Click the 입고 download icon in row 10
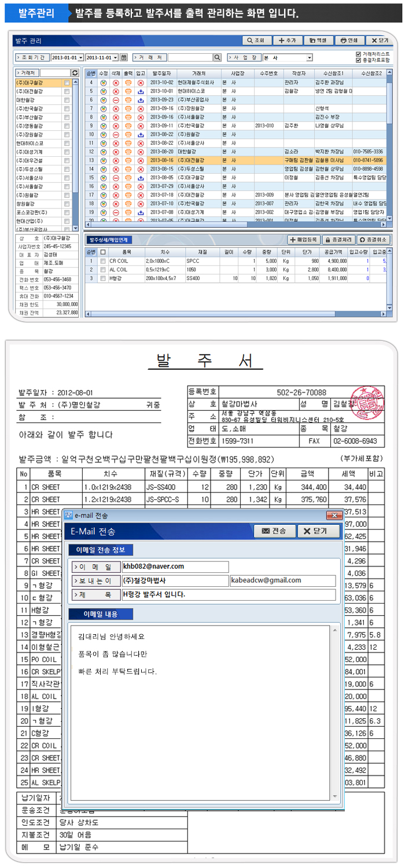The height and width of the screenshot is (868, 405). [x=141, y=134]
